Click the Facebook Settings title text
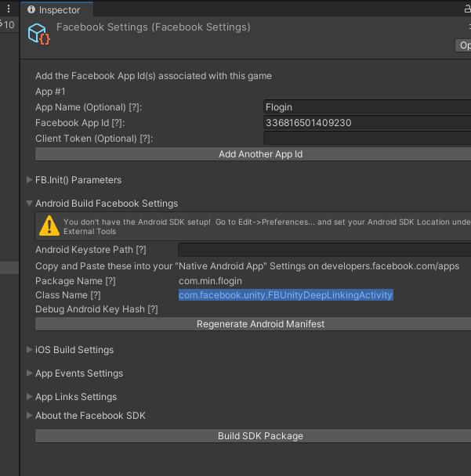471x476 pixels. (x=154, y=27)
